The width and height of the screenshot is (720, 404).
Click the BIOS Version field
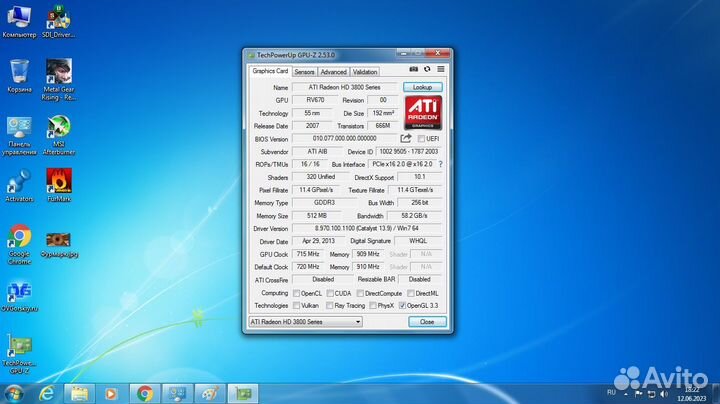pos(344,138)
